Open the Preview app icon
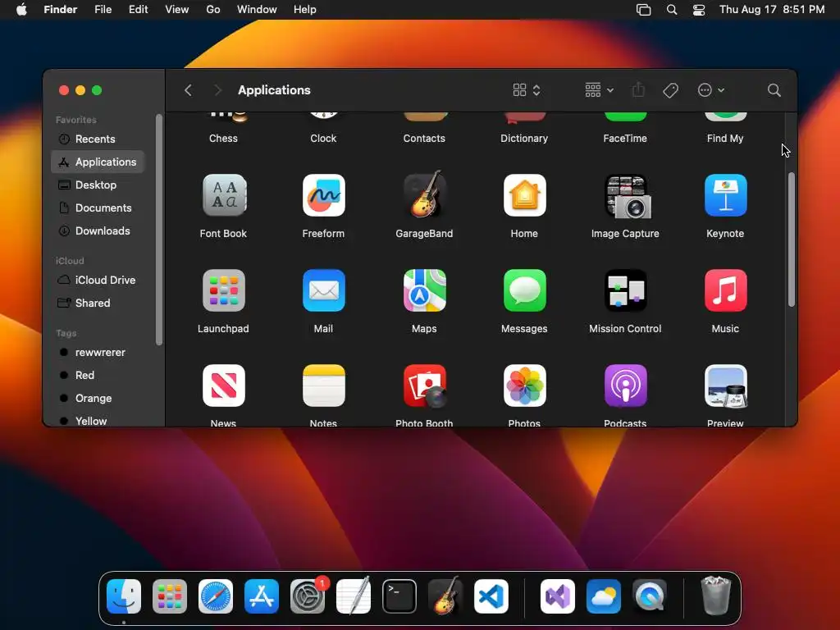This screenshot has height=630, width=840. [725, 386]
